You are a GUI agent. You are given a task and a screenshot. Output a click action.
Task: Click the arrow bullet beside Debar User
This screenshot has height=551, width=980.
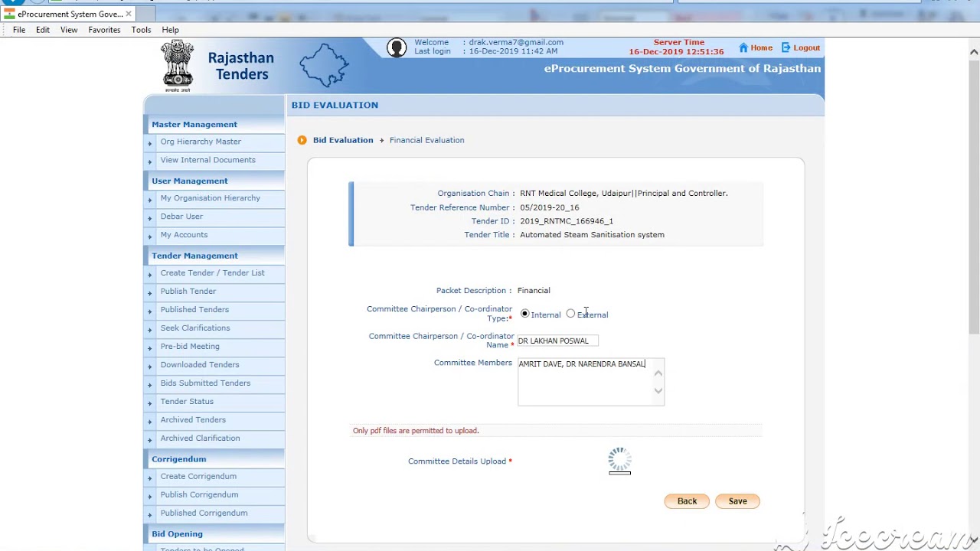[x=150, y=218]
